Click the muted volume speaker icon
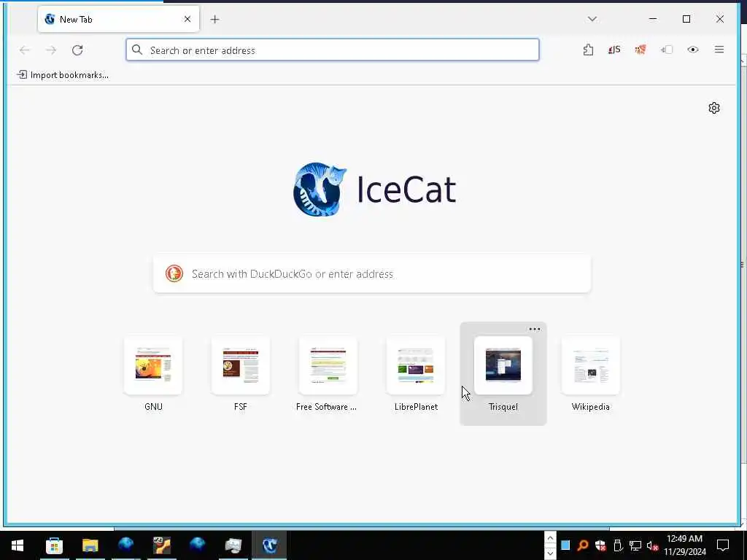The height and width of the screenshot is (560, 747). click(652, 545)
